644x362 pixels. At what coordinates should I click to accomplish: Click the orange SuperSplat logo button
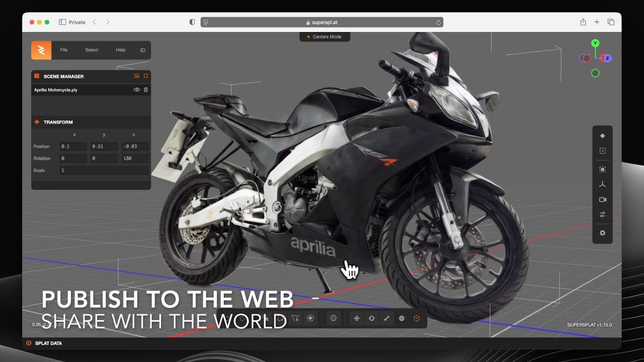pos(41,50)
